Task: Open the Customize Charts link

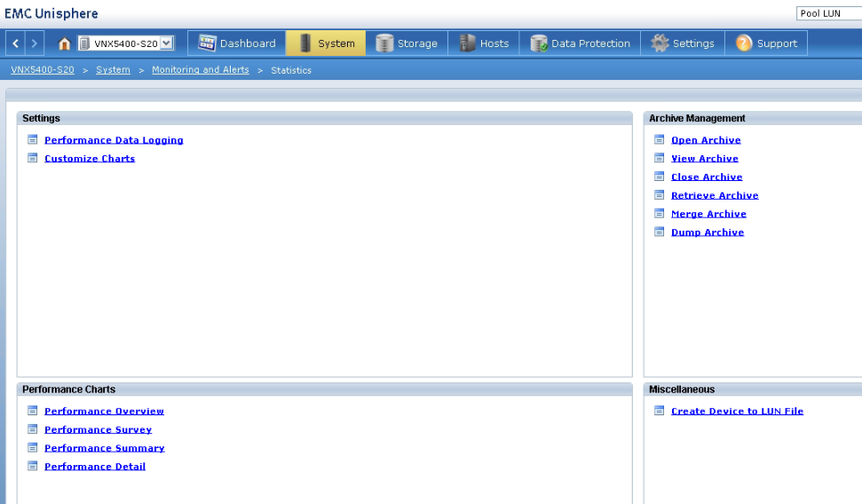Action: click(90, 159)
